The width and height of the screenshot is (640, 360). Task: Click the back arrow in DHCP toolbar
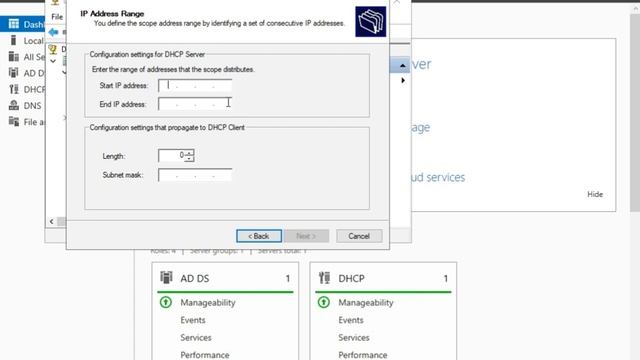(x=53, y=32)
